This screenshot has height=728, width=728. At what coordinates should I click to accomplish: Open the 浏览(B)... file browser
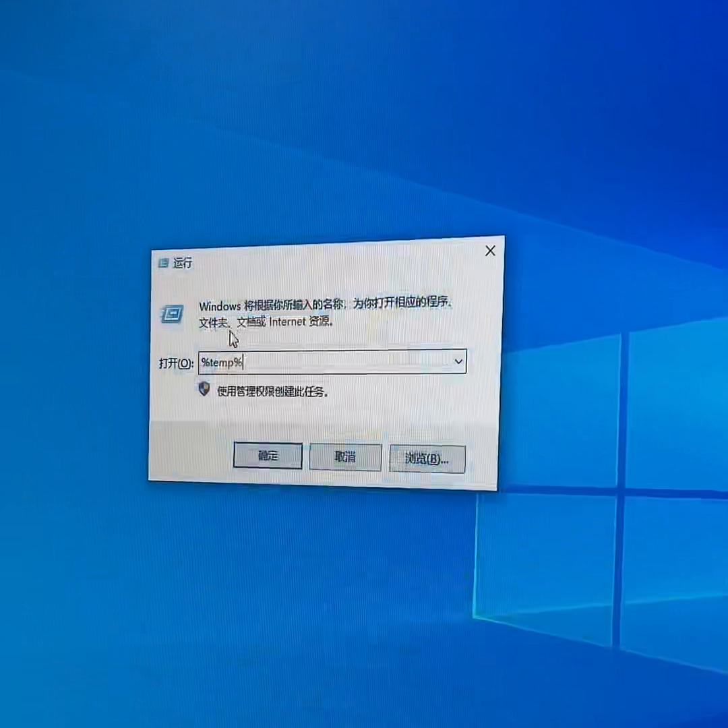point(427,459)
